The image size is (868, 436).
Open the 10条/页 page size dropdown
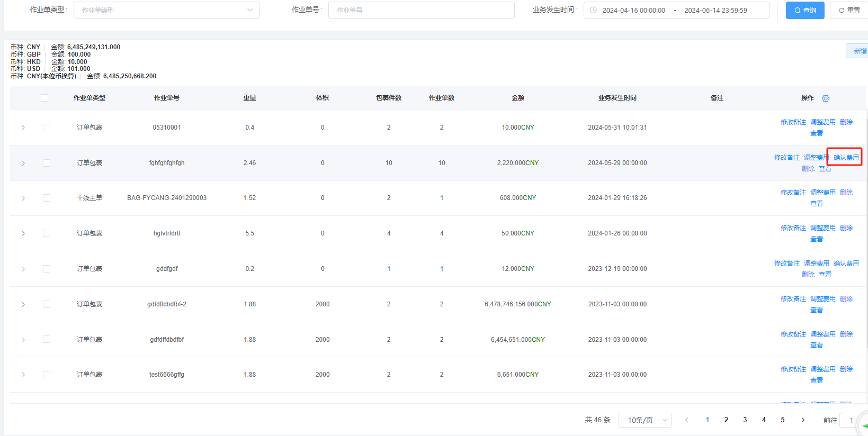pyautogui.click(x=645, y=420)
